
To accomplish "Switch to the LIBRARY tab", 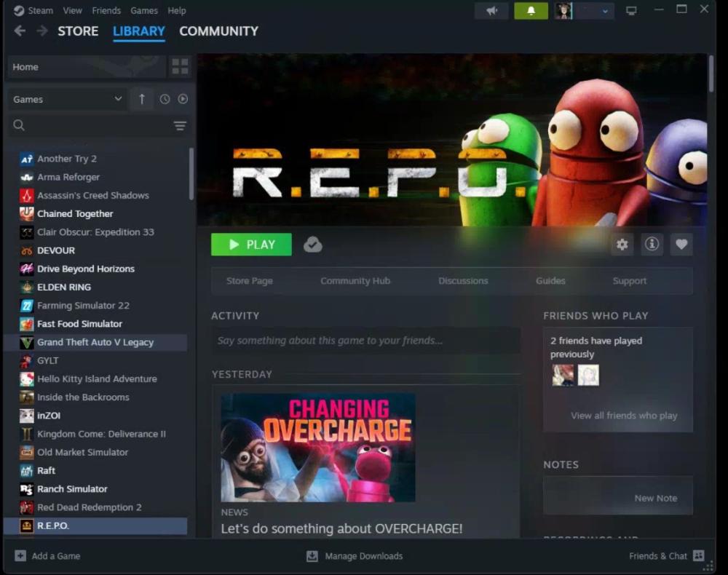I will point(139,31).
